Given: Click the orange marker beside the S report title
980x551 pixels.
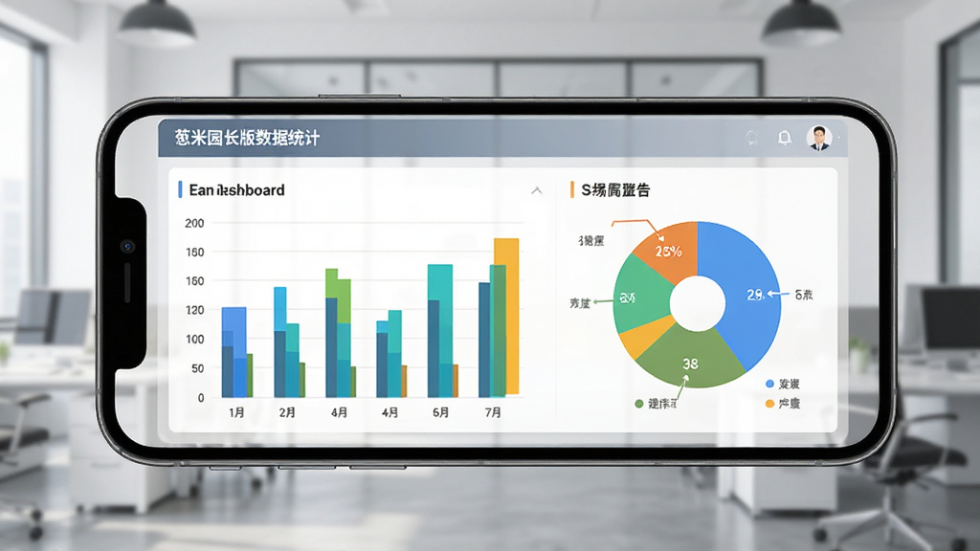Looking at the screenshot, I should point(572,190).
